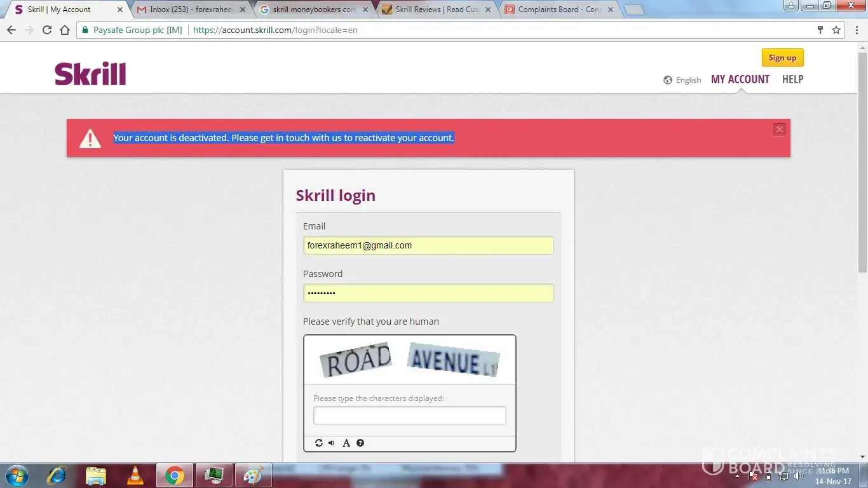The height and width of the screenshot is (488, 868).
Task: Click the browser reload page button
Action: pos(47,30)
